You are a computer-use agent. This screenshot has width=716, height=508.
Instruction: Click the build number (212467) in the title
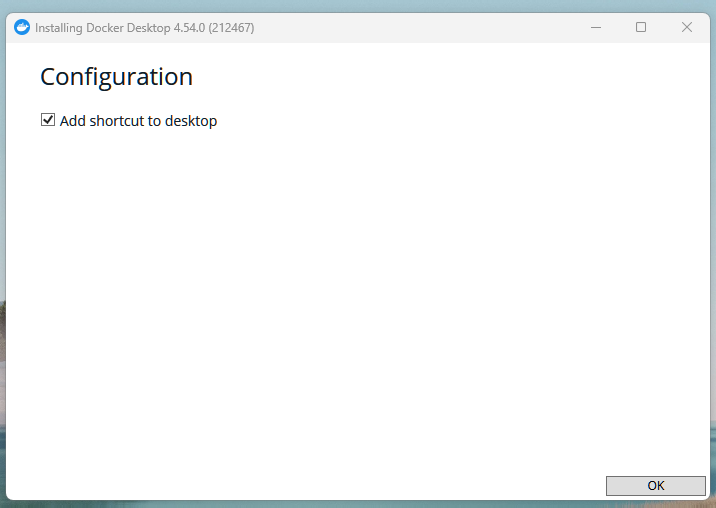(231, 28)
